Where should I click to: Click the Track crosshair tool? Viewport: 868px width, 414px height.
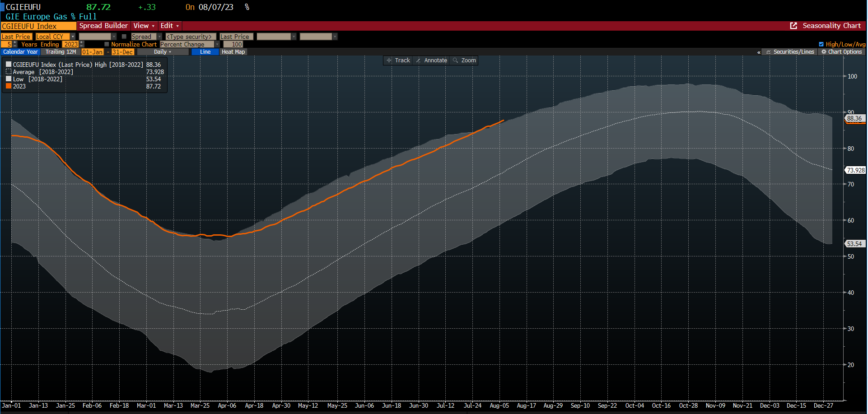[x=398, y=60]
